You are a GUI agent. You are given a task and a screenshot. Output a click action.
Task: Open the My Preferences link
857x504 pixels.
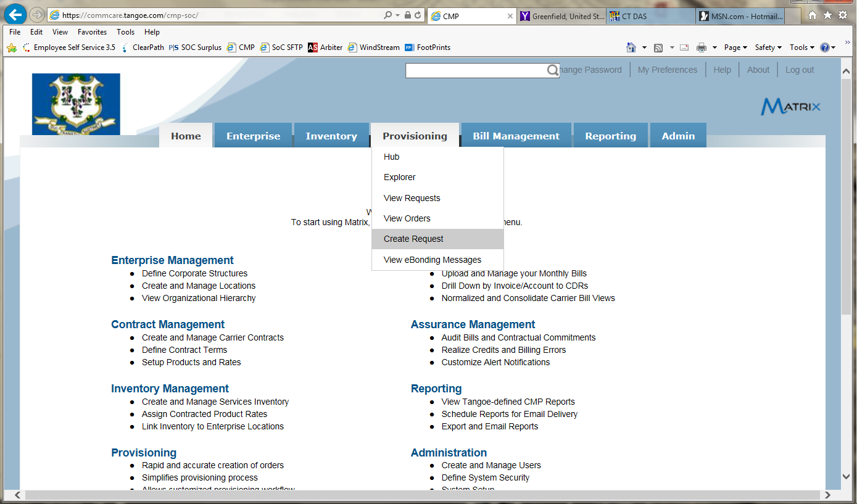tap(667, 70)
